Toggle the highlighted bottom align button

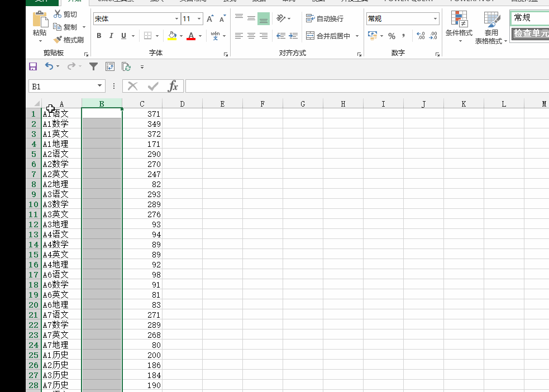263,18
